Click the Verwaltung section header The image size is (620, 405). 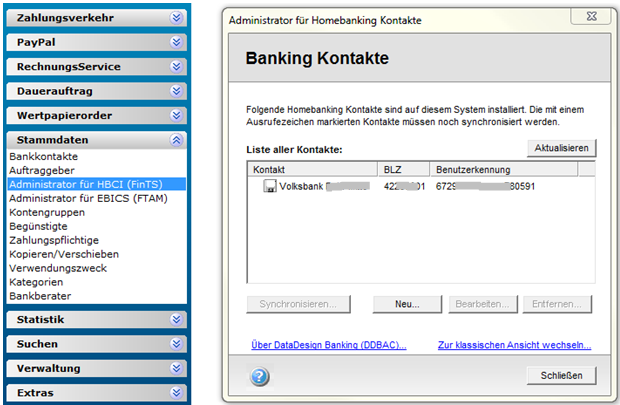(x=96, y=369)
